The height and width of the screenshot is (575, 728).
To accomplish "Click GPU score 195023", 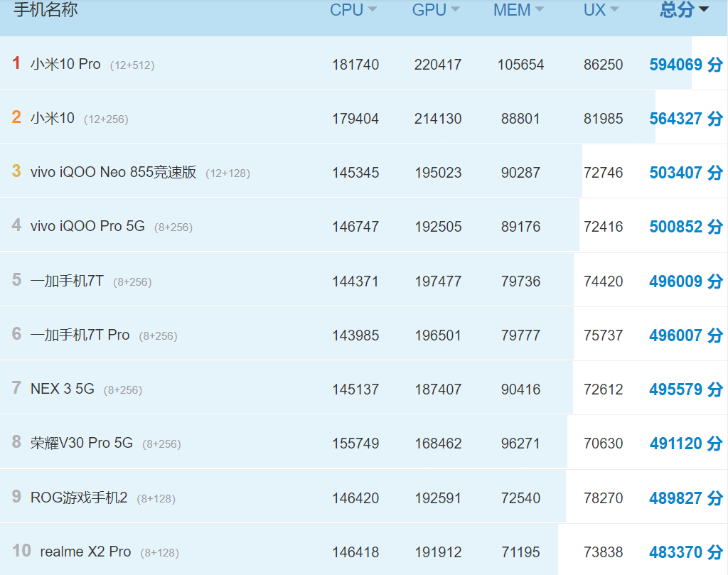I will 438,173.
